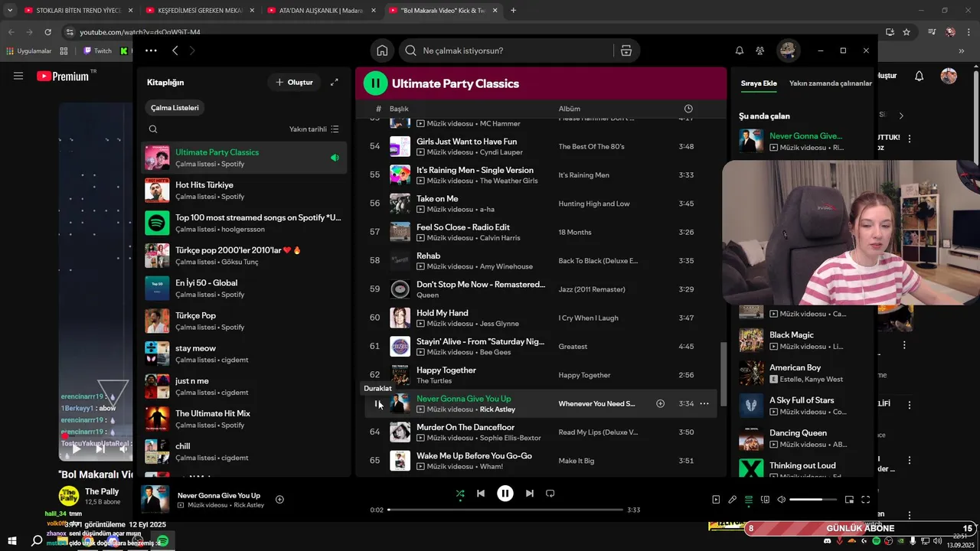Enter full screen player mode
Viewport: 980px width, 551px height.
coord(866,500)
